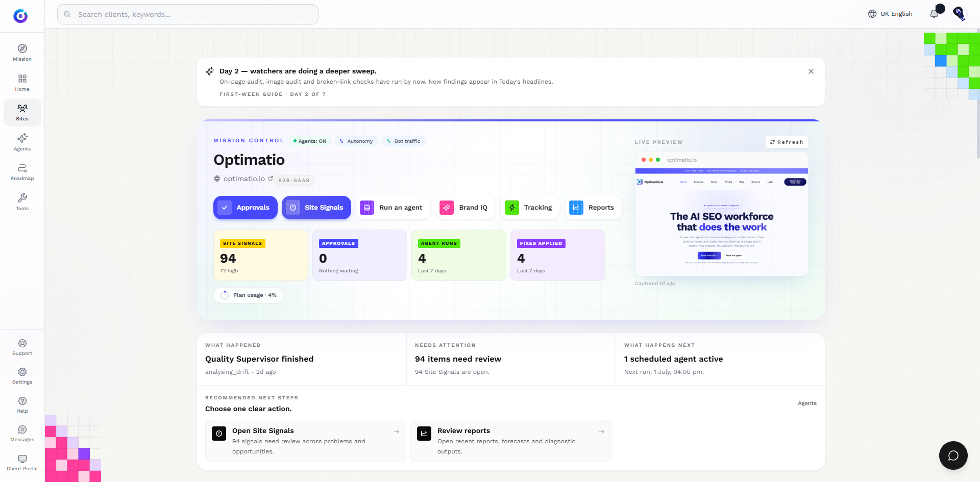Open the UK English language selector
The height and width of the screenshot is (482, 980).
coord(891,14)
